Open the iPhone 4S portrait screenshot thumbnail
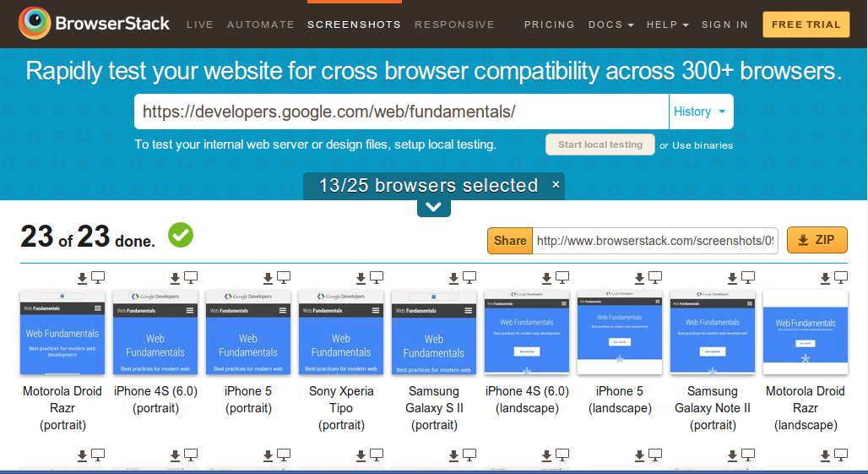 point(155,333)
